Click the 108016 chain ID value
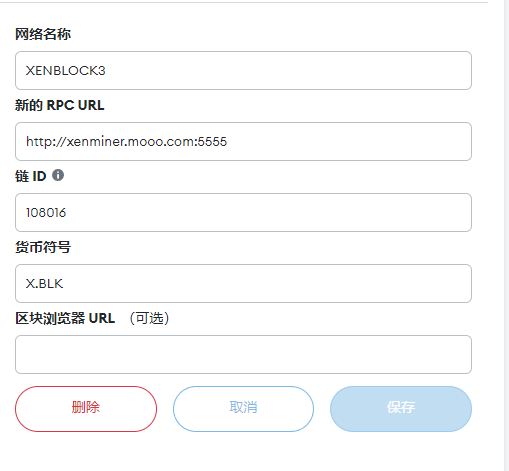509x471 pixels. pyautogui.click(x=46, y=213)
